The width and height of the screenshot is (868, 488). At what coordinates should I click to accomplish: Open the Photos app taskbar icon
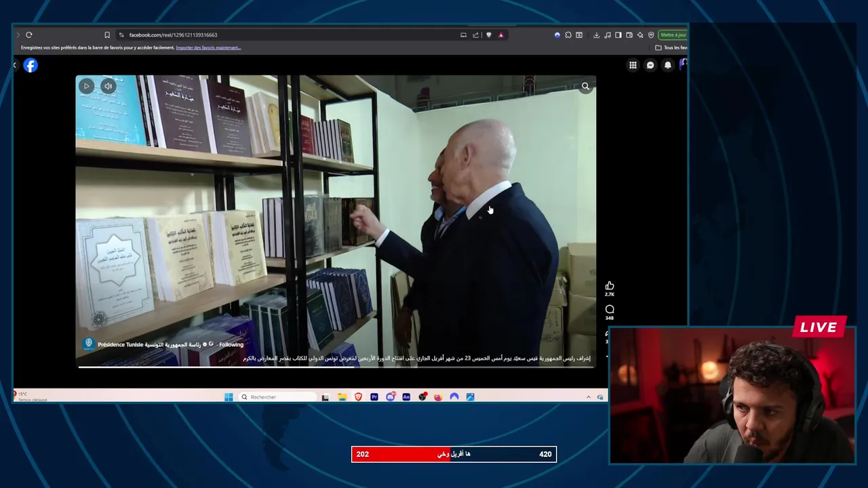tap(470, 397)
